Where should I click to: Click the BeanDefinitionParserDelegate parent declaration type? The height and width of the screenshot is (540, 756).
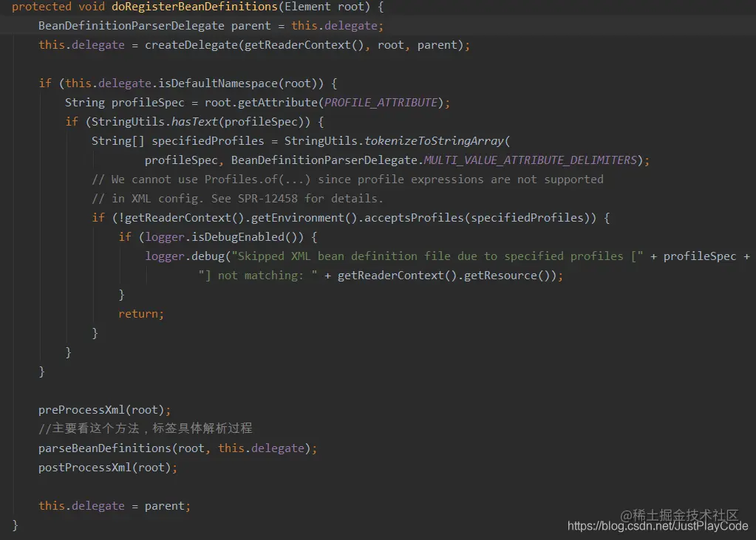(131, 26)
